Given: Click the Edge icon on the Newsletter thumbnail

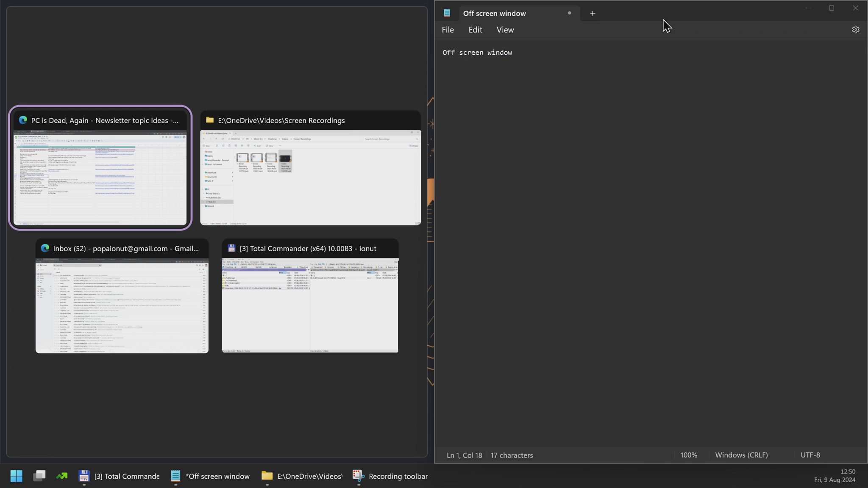Looking at the screenshot, I should click(x=23, y=120).
